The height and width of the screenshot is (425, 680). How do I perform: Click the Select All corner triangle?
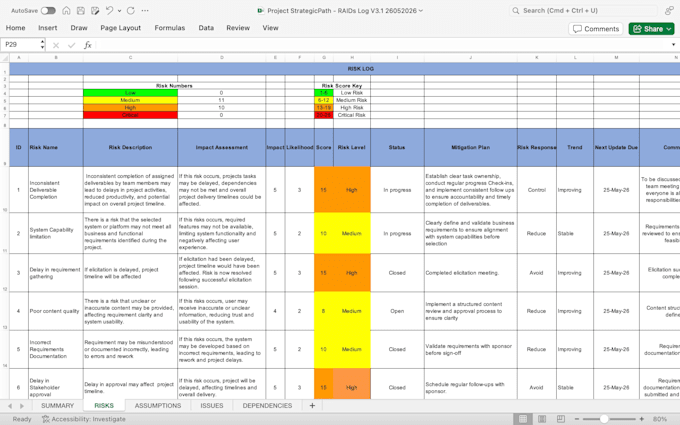click(5, 58)
